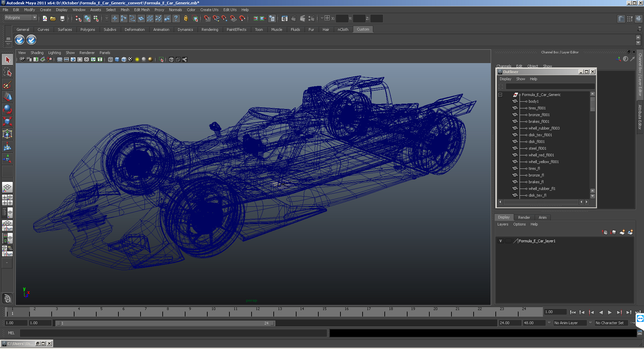Switch to Persp/Outliner layout

[x=7, y=213]
